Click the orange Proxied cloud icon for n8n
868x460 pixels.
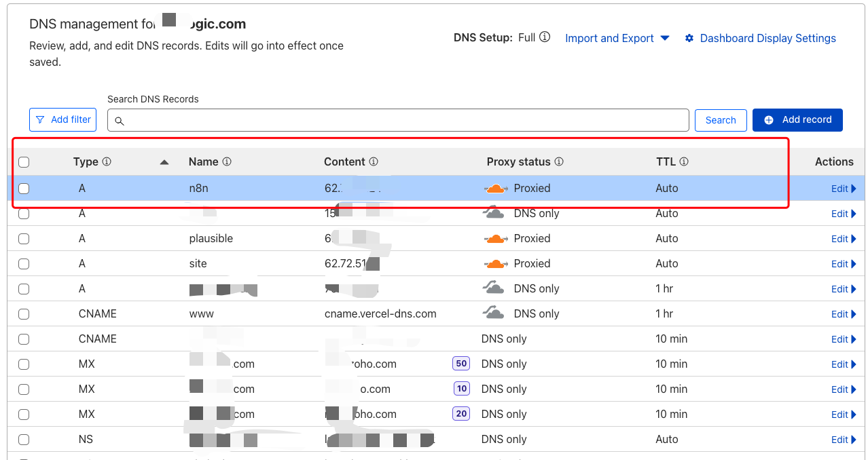click(x=496, y=189)
